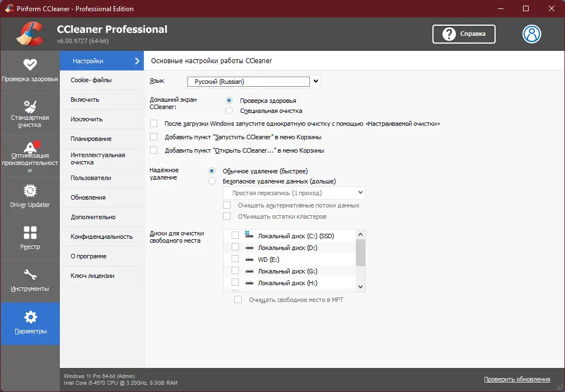Open the Стандартная очистка broom icon

(x=30, y=106)
